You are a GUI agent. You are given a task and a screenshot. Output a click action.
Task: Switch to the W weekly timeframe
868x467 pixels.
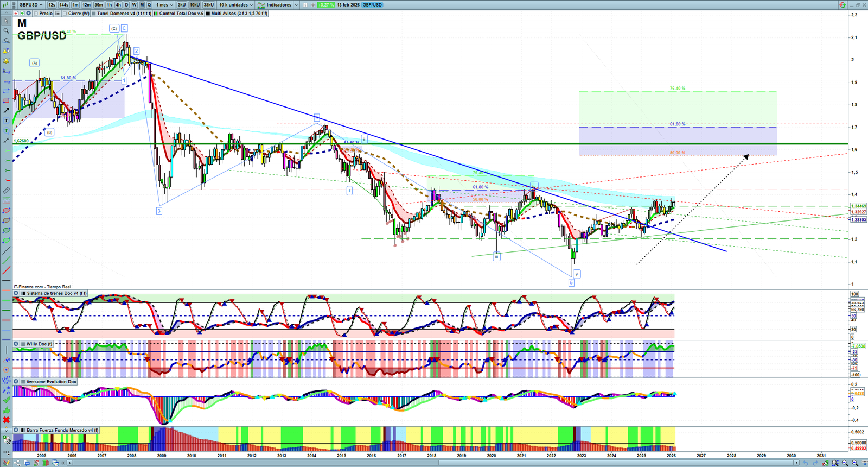click(134, 5)
